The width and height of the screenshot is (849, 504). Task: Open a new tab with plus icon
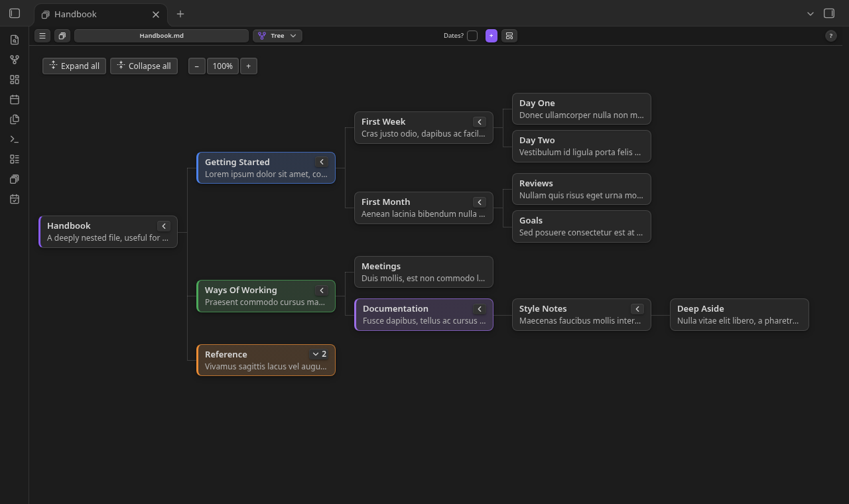(x=180, y=14)
